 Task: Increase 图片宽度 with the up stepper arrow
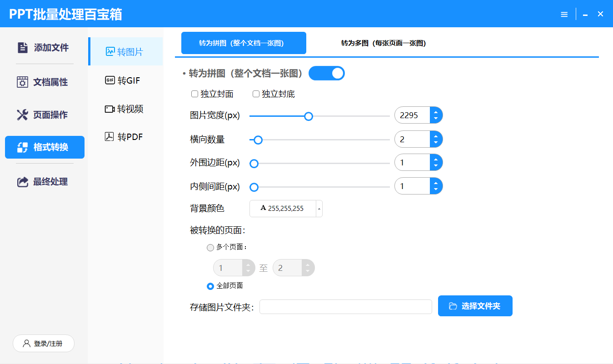[x=436, y=112]
